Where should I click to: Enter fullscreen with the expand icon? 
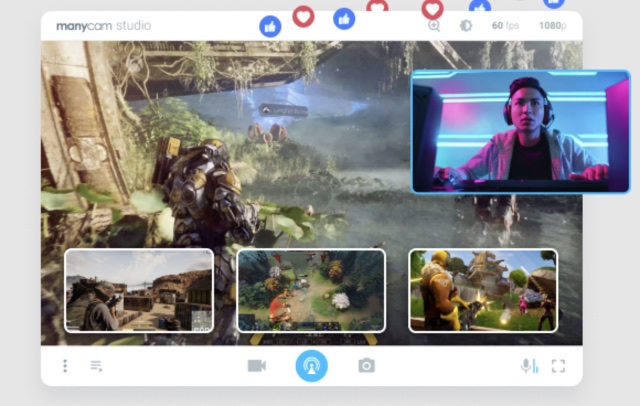(x=558, y=366)
